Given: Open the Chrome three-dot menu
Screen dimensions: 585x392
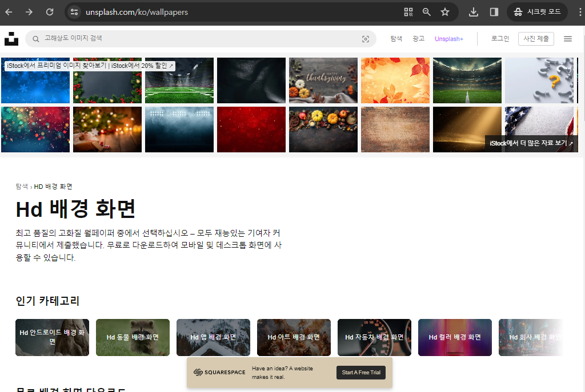Looking at the screenshot, I should click(x=580, y=12).
